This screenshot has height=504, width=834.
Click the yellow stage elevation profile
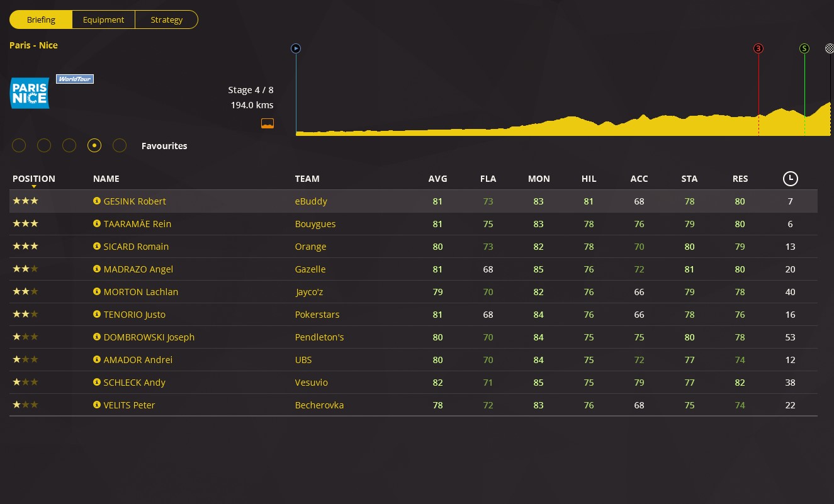(563, 120)
